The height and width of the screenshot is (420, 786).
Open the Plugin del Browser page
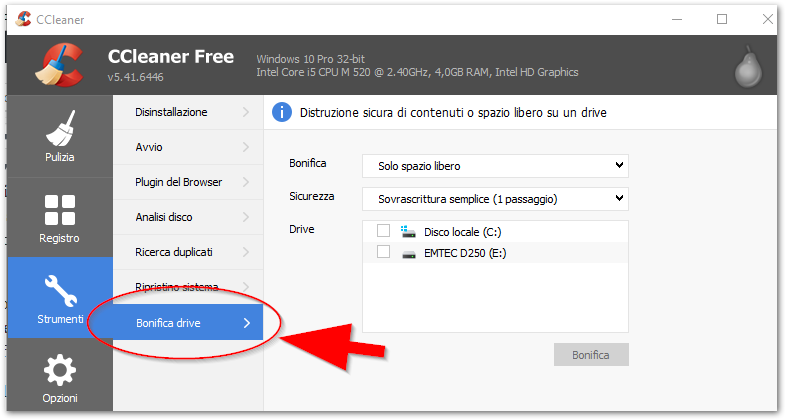(188, 182)
